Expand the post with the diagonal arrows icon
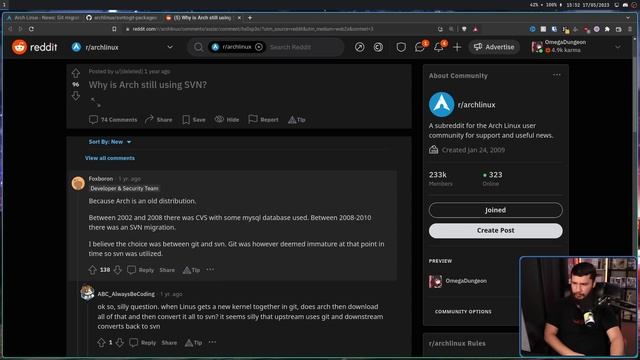Image resolution: width=640 pixels, height=360 pixels. coord(96,102)
